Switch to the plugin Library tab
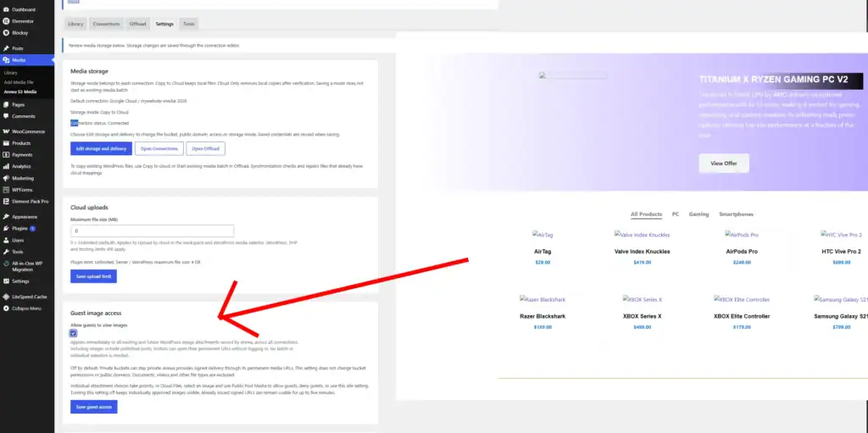This screenshot has height=433, width=868. [x=75, y=24]
